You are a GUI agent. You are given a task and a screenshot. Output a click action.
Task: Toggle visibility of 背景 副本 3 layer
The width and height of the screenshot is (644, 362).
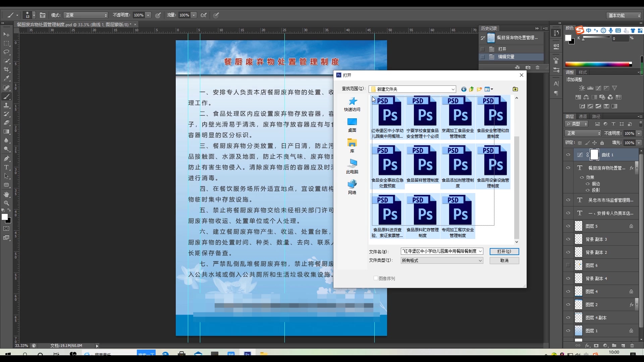pyautogui.click(x=568, y=239)
